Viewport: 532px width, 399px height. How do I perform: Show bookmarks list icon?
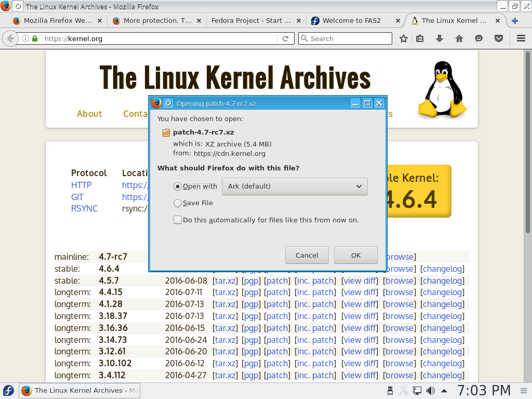tap(420, 38)
